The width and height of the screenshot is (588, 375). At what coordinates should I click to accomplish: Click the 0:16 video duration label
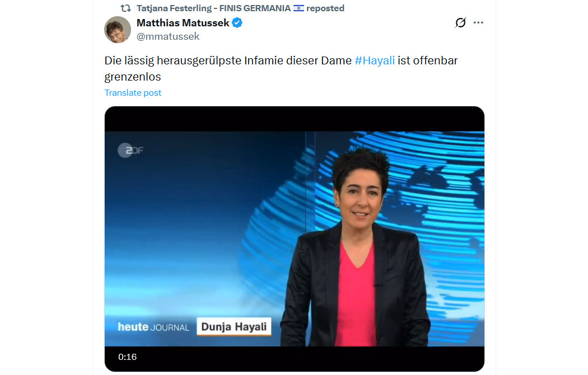click(127, 357)
